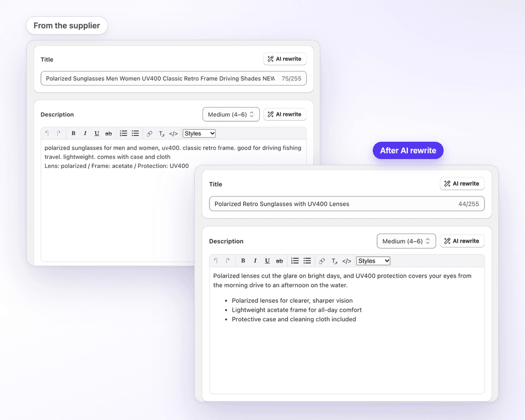Click AI rewrite for rewritten Description

(462, 241)
